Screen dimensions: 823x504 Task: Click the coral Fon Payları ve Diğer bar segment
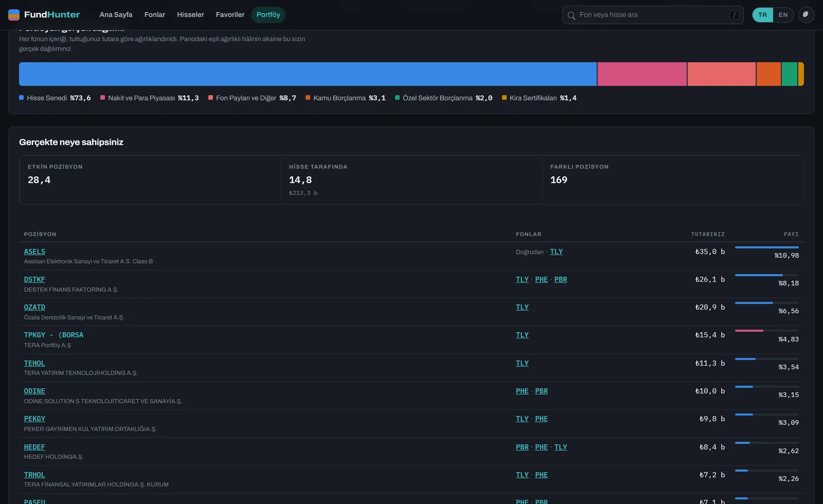click(722, 74)
